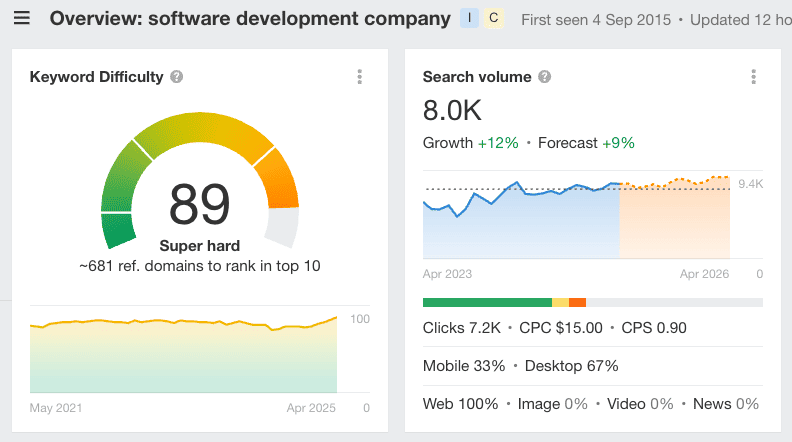792x442 pixels.
Task: Open the hamburger navigation menu
Action: tap(22, 19)
